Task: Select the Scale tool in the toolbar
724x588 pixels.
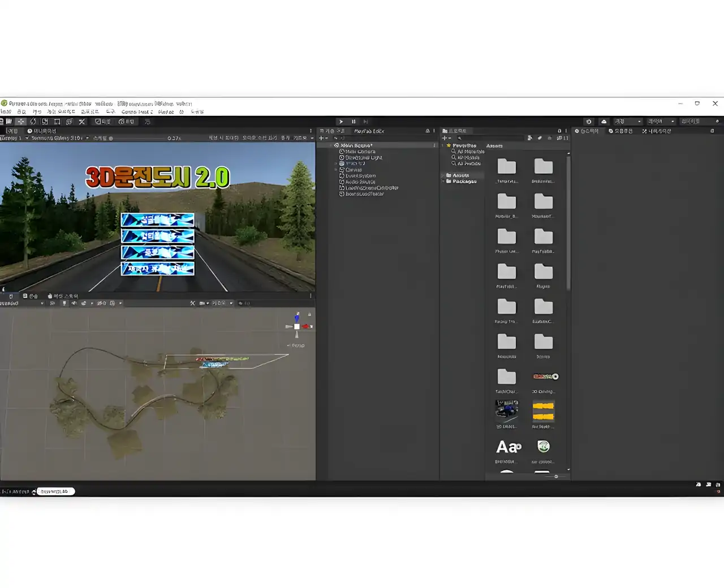Action: 44,122
